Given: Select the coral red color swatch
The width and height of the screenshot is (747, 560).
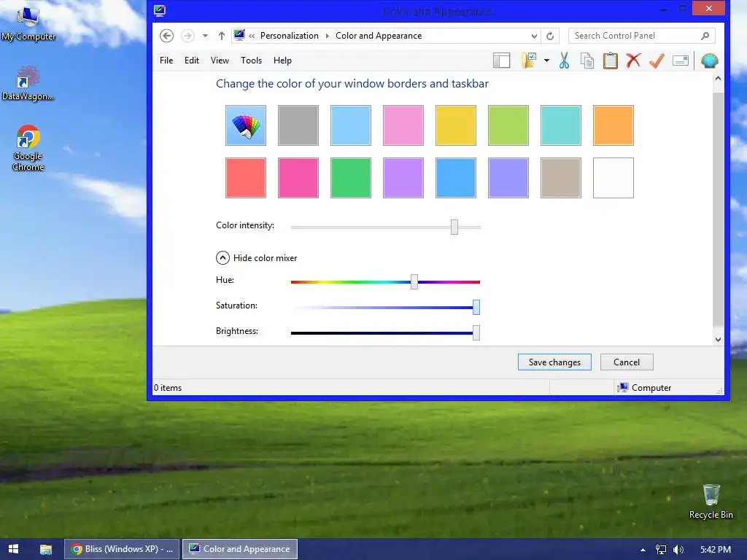Looking at the screenshot, I should point(246,178).
